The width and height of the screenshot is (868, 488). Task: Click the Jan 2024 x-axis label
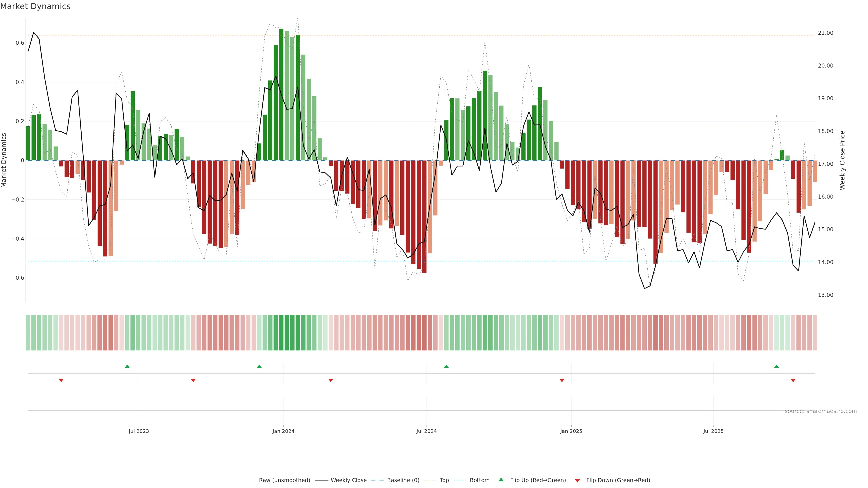[283, 431]
